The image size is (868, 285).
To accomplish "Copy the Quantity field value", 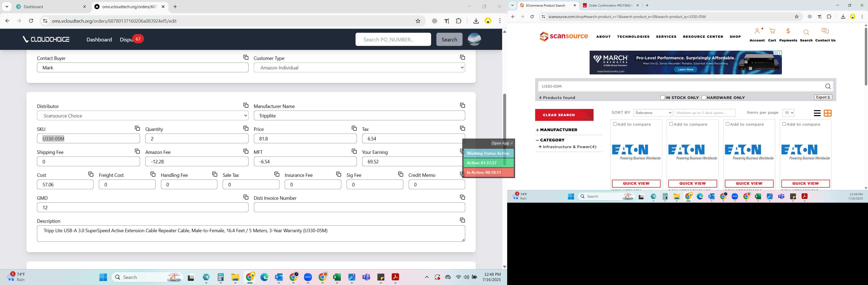I will click(246, 128).
